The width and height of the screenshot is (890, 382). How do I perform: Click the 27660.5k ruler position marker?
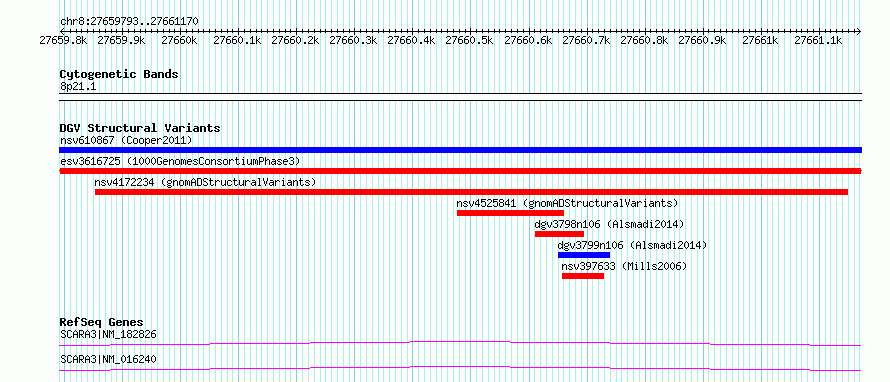click(469, 40)
